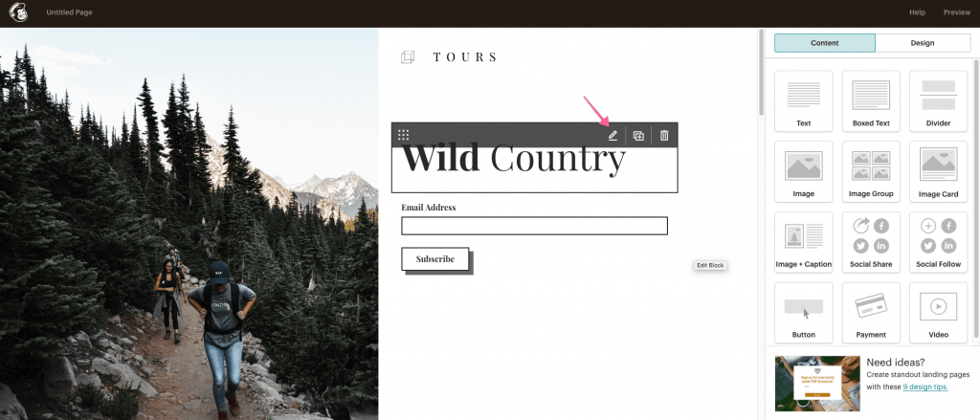The image size is (980, 420).
Task: Open the 9 design tips link
Action: click(x=925, y=387)
